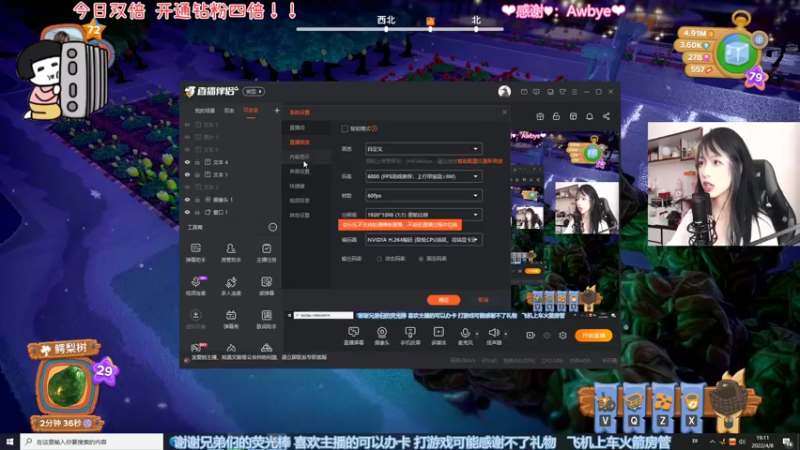Open the 弹幕秀 tool
This screenshot has width=800, height=450.
point(231,319)
